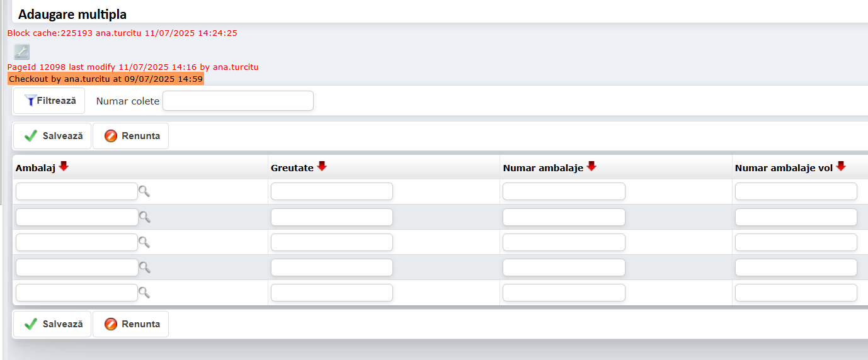Screen dimensions: 868x360
Task: Click the page edit icon below Block cache
Action: [x=21, y=52]
